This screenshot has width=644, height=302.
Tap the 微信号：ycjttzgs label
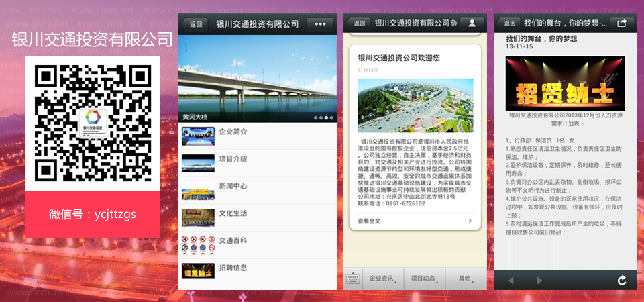93,214
